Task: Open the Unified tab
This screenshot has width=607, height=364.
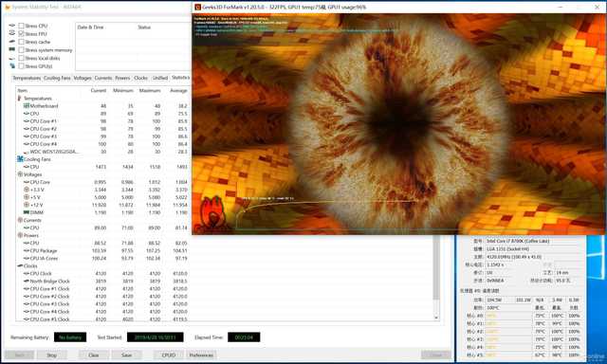Action: [x=160, y=78]
